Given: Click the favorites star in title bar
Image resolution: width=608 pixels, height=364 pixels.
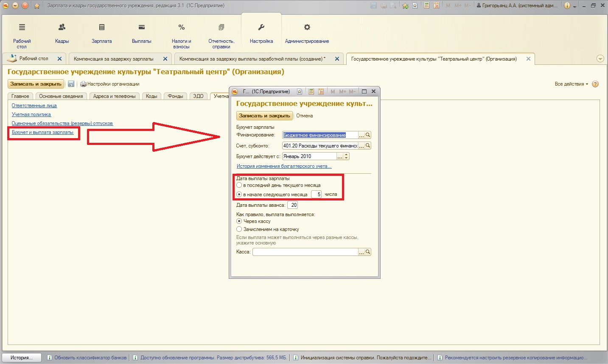Looking at the screenshot, I should 37,6.
